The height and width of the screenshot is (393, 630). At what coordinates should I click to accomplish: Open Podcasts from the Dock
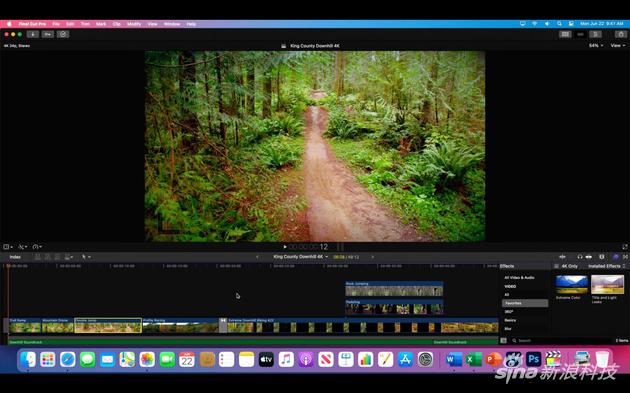coord(306,359)
